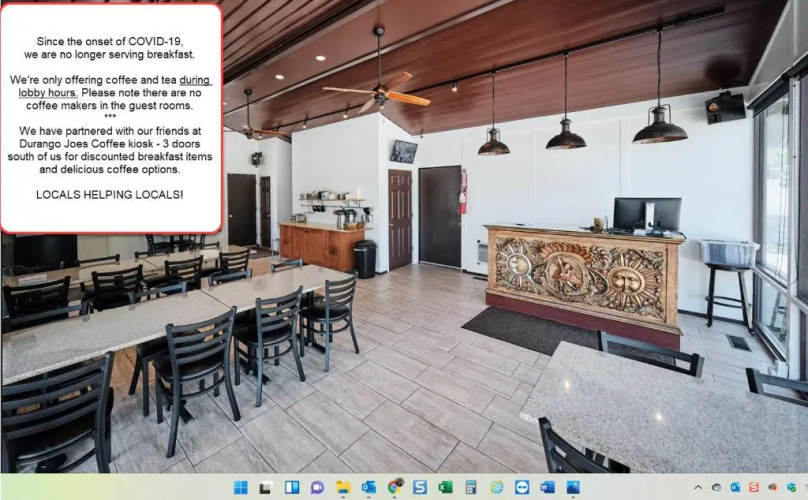
Task: Open the Windows Start menu
Action: (240, 487)
